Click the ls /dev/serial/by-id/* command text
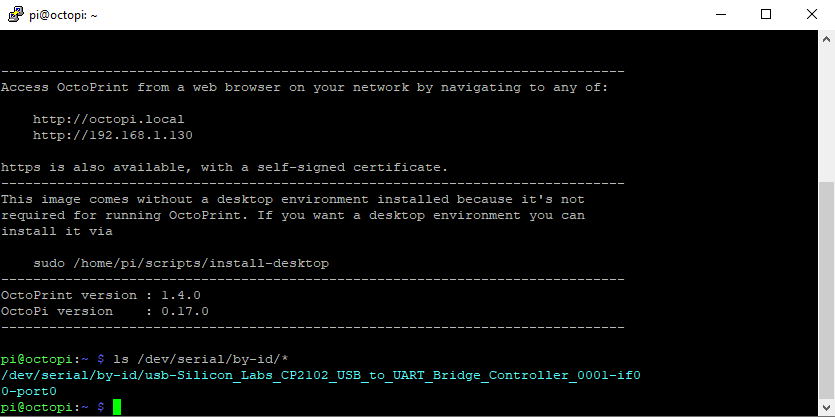Viewport: 835px width, 417px height. (201, 359)
